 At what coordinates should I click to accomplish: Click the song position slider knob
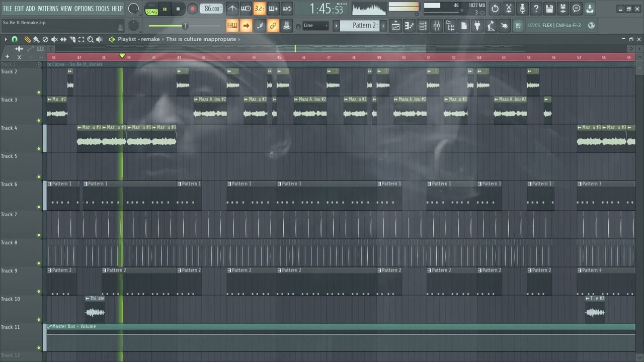point(185,26)
